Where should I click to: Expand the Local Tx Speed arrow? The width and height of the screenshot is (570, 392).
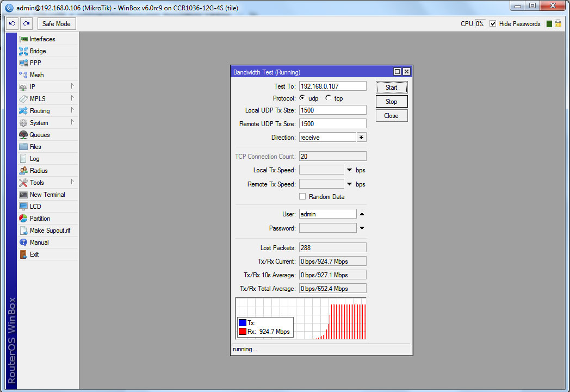(350, 170)
